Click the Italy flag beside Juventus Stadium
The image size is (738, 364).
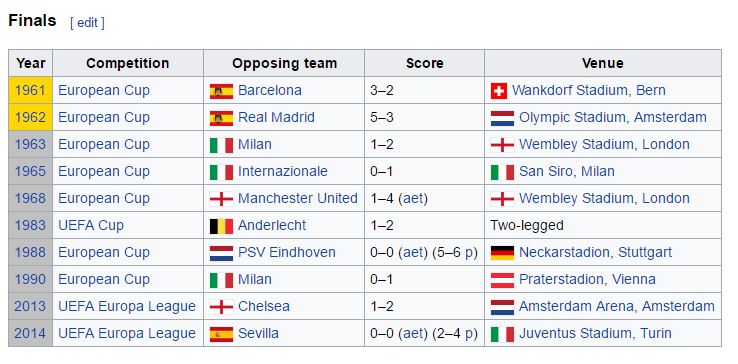tap(502, 334)
